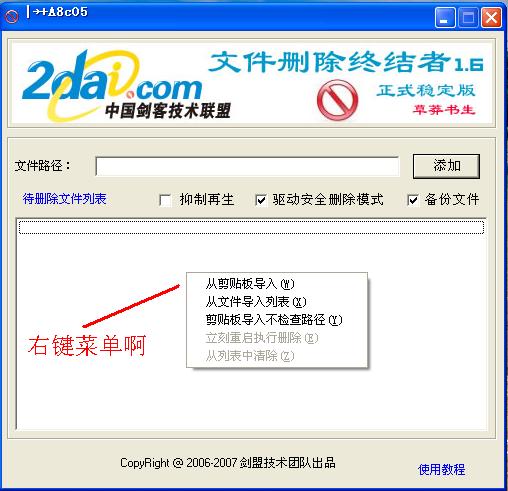Image resolution: width=508 pixels, height=491 pixels.
Task: Uncheck 驱动安全删除模式 option
Action: 261,200
